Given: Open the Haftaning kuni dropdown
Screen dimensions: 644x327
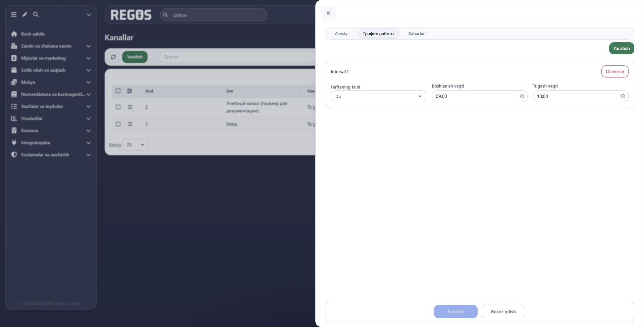Looking at the screenshot, I should [378, 96].
